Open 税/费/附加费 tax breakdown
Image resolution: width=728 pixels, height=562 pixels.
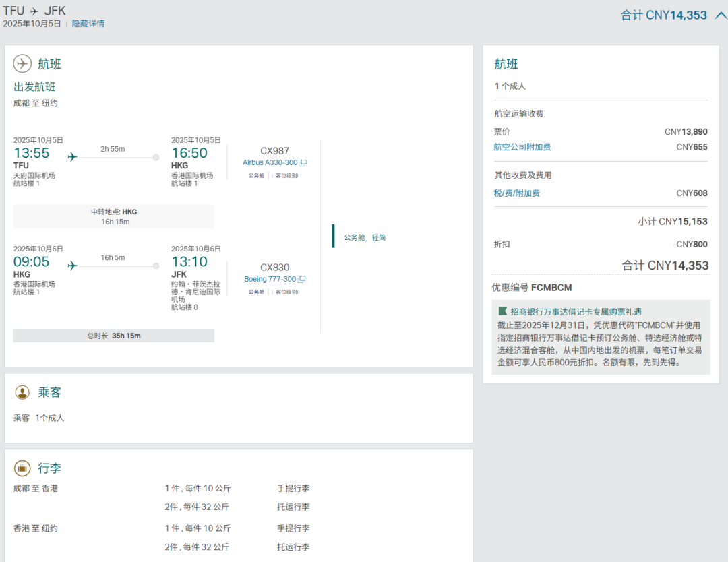(517, 193)
